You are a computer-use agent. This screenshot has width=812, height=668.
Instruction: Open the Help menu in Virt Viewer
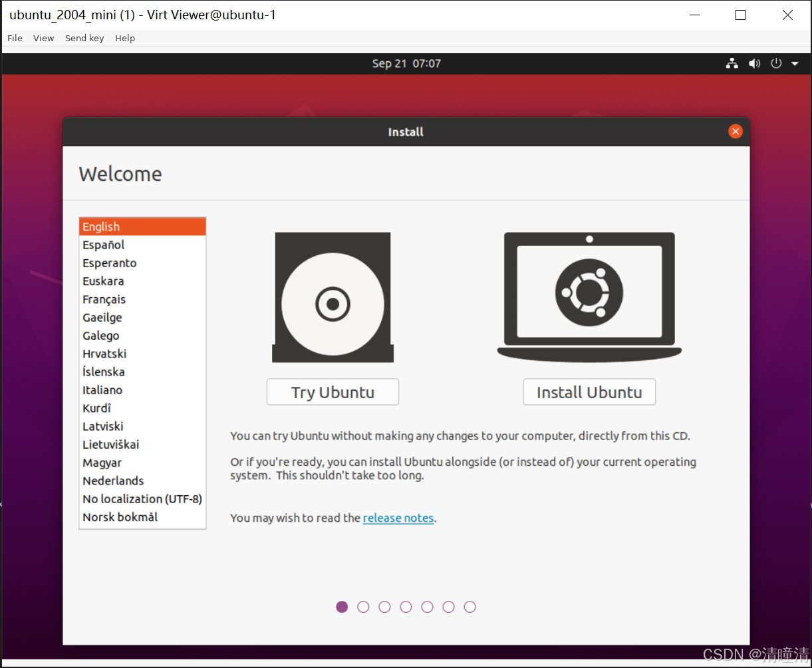125,38
